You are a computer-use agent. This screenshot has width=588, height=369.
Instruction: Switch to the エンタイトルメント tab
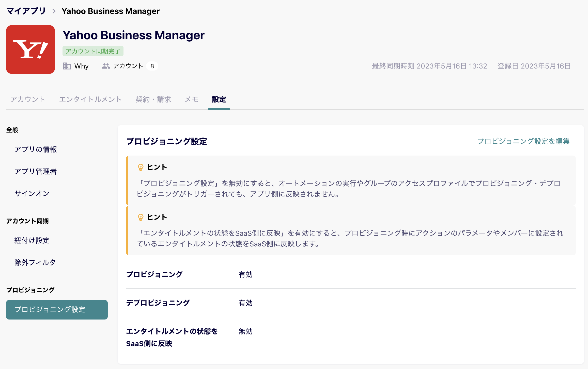tap(90, 99)
